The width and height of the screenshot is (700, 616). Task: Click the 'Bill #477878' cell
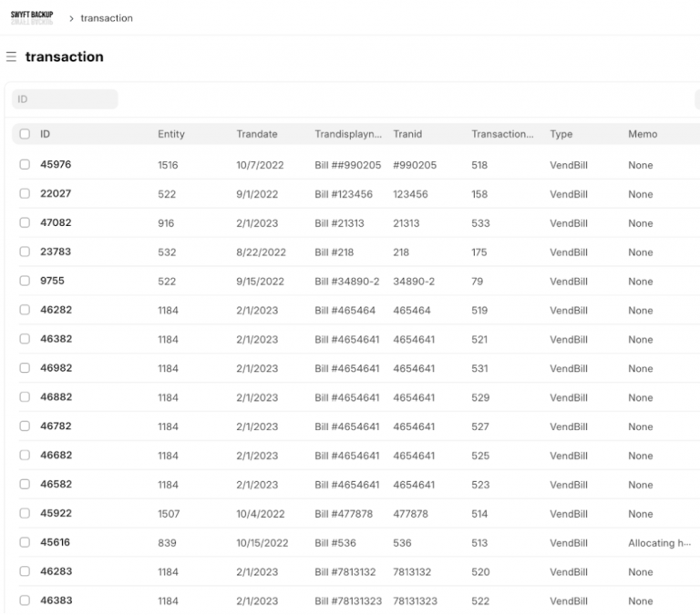pos(344,514)
